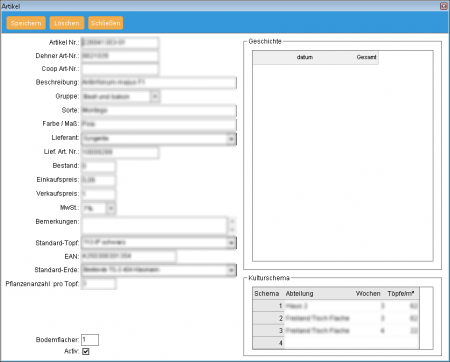Edit the Beschreibung text field
Screen dimensions: 450x362
pyautogui.click(x=159, y=82)
